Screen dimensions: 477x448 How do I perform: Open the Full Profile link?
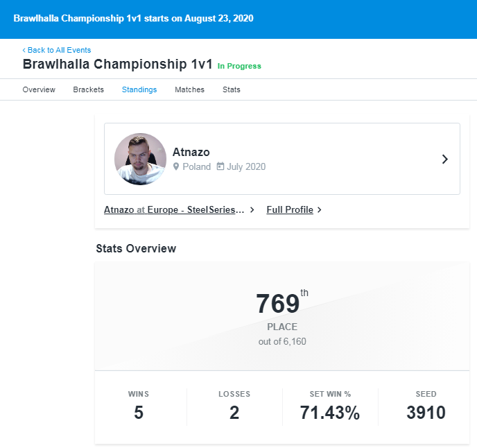point(290,209)
